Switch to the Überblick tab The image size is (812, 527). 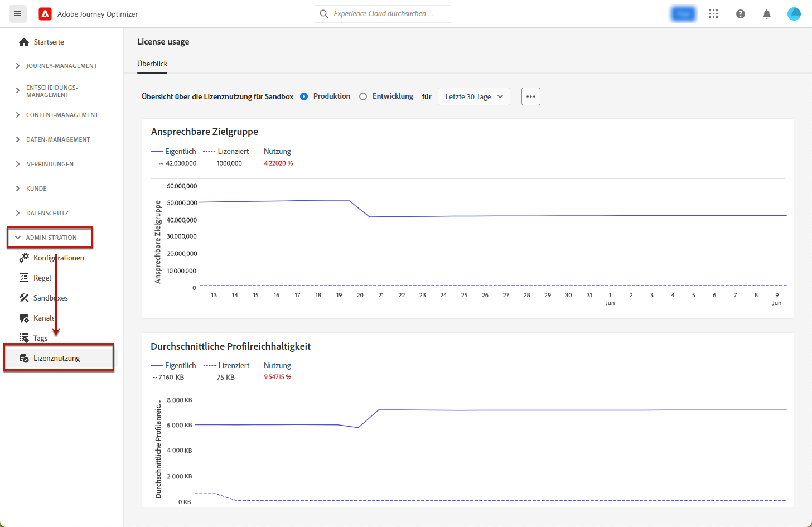pos(152,64)
